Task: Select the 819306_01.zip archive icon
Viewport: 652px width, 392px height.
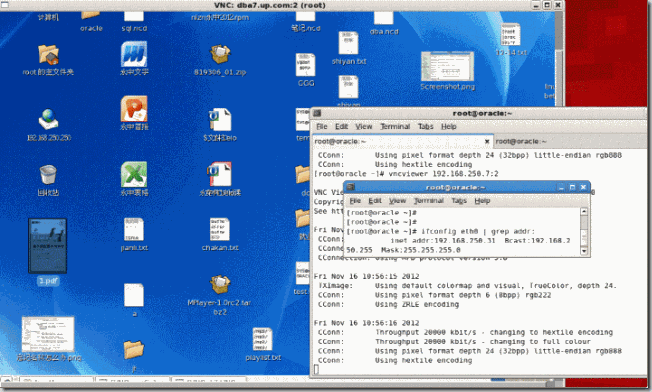Action: (220, 55)
